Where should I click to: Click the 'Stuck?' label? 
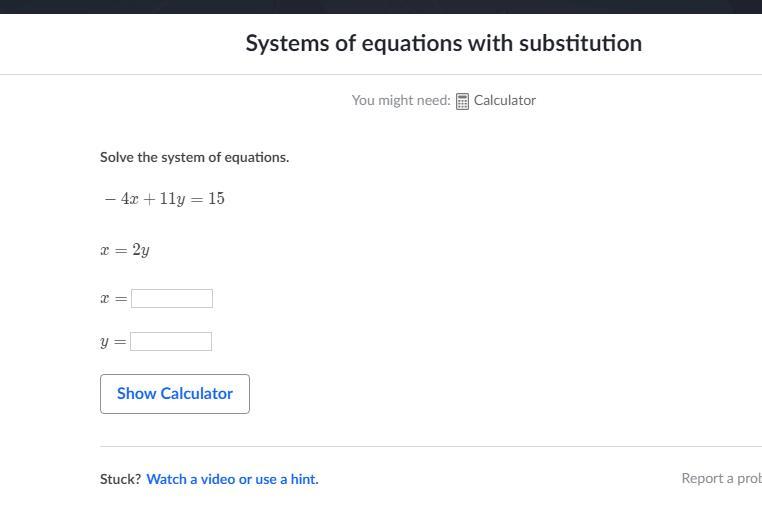[120, 479]
